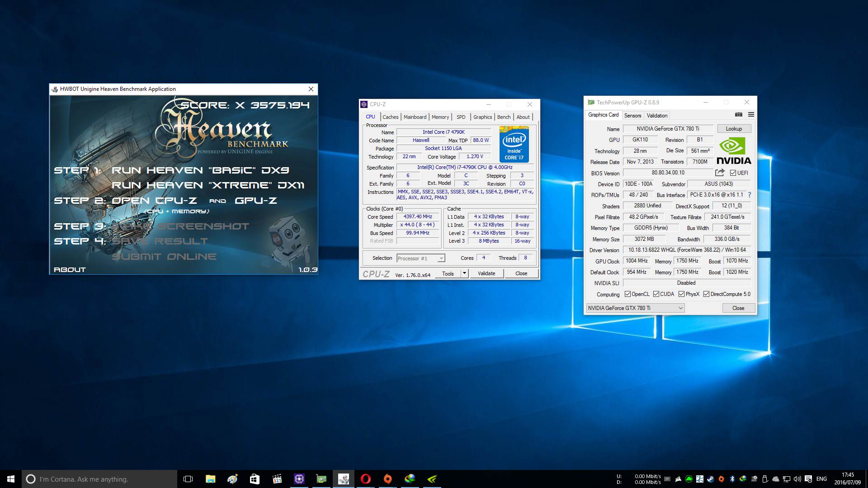Toggle the UEFI checkbox in GPU-Z
The height and width of the screenshot is (488, 868).
(733, 173)
